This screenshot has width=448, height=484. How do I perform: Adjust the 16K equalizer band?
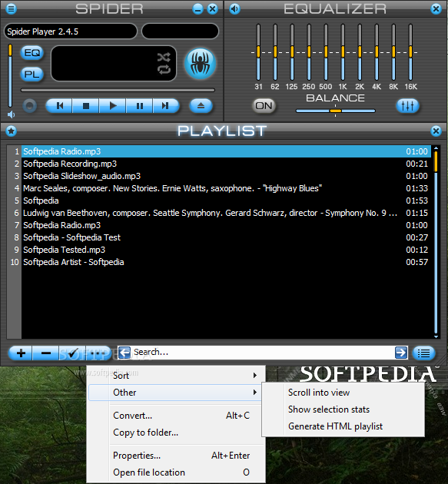click(x=410, y=52)
